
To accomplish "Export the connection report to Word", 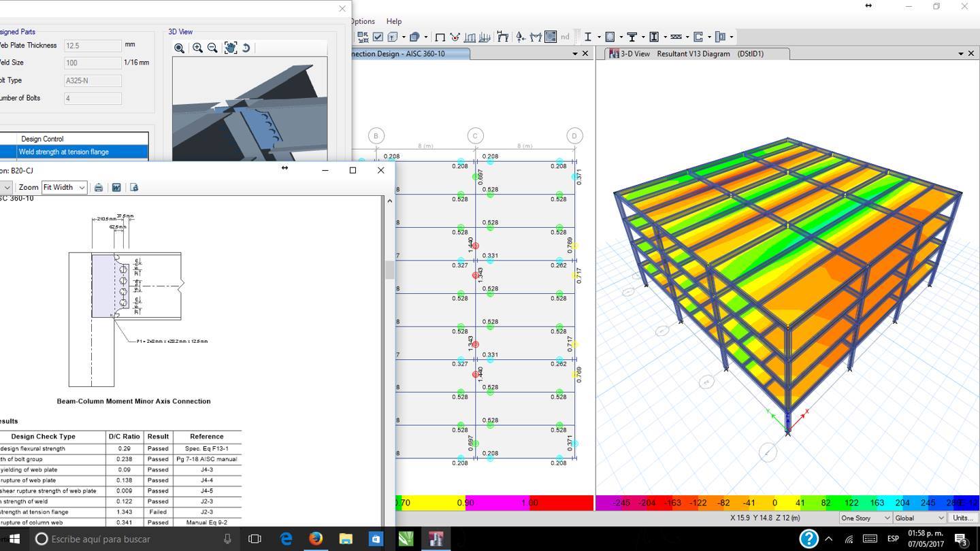I will 116,187.
